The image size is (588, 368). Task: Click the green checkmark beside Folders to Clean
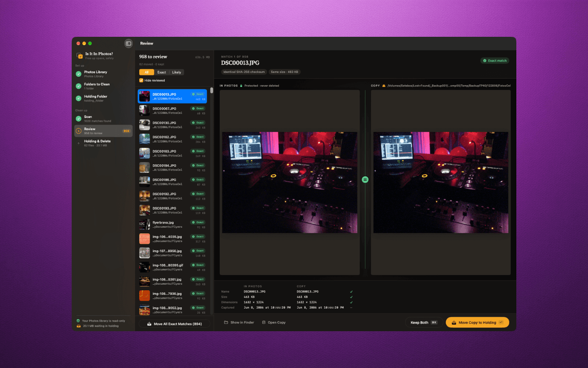(x=79, y=86)
